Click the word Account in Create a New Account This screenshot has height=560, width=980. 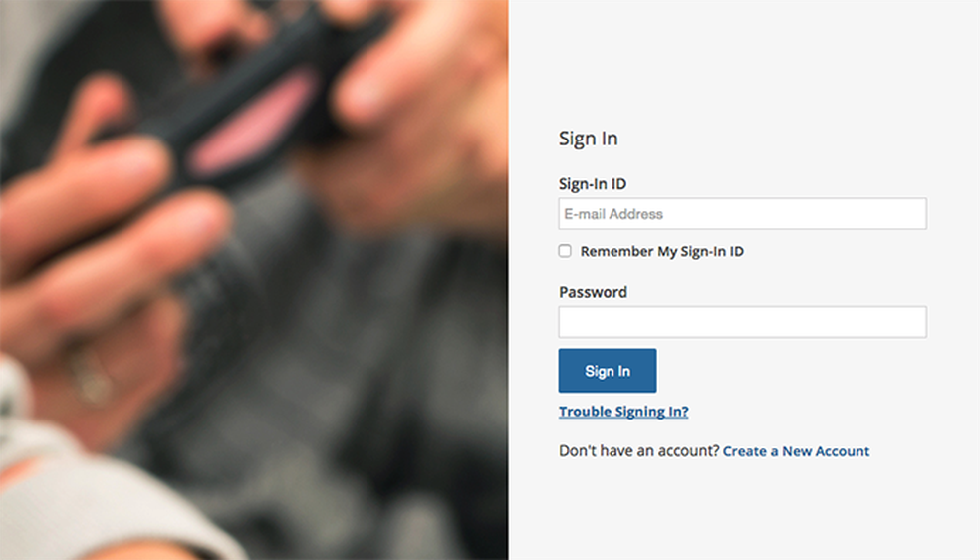[843, 451]
